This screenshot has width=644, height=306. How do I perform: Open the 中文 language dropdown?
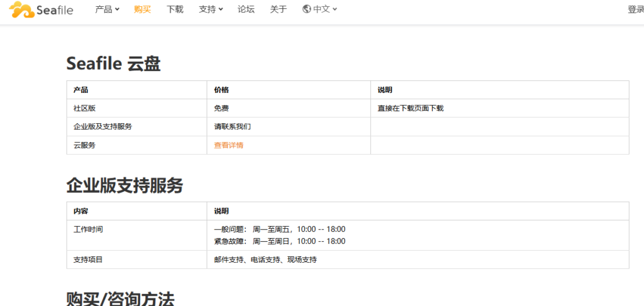[x=325, y=9]
